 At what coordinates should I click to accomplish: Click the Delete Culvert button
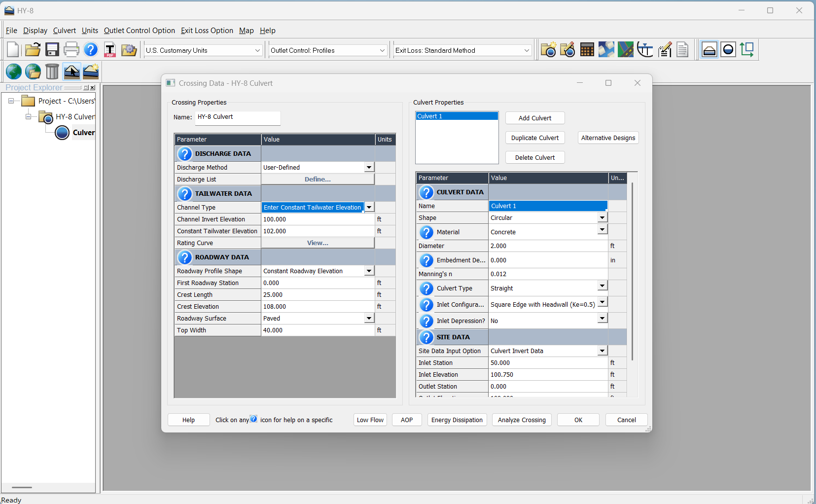click(535, 158)
